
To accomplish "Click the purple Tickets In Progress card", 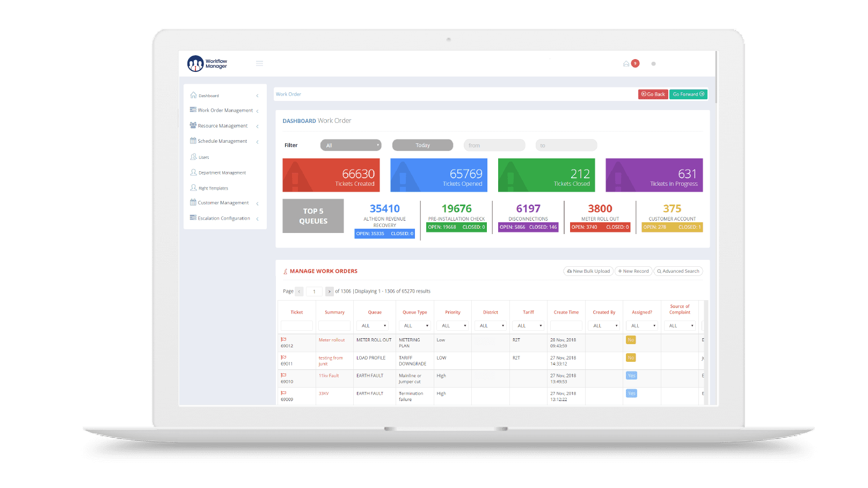I will (x=654, y=175).
